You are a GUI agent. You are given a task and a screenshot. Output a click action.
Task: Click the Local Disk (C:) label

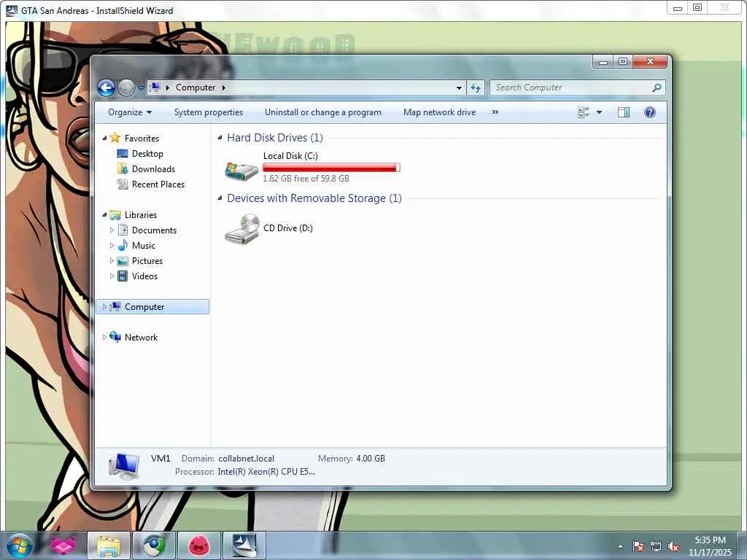coord(290,156)
